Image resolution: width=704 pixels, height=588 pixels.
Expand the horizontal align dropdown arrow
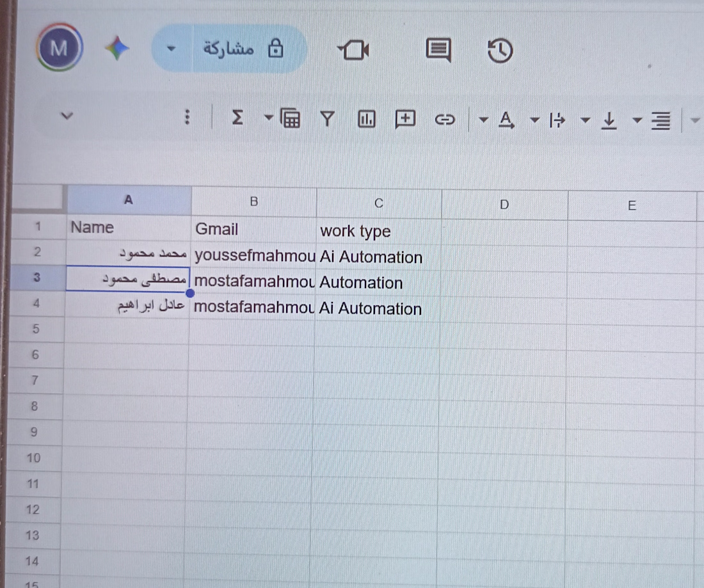(637, 120)
